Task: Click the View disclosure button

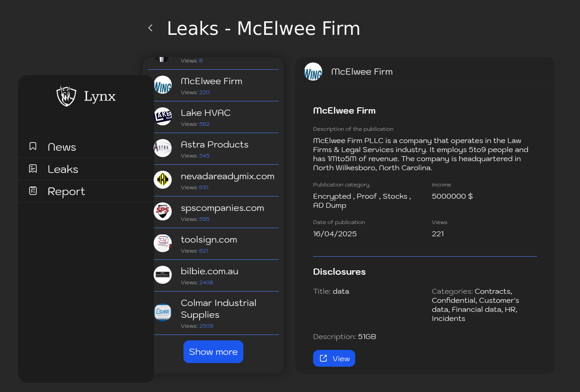Action: tap(334, 359)
